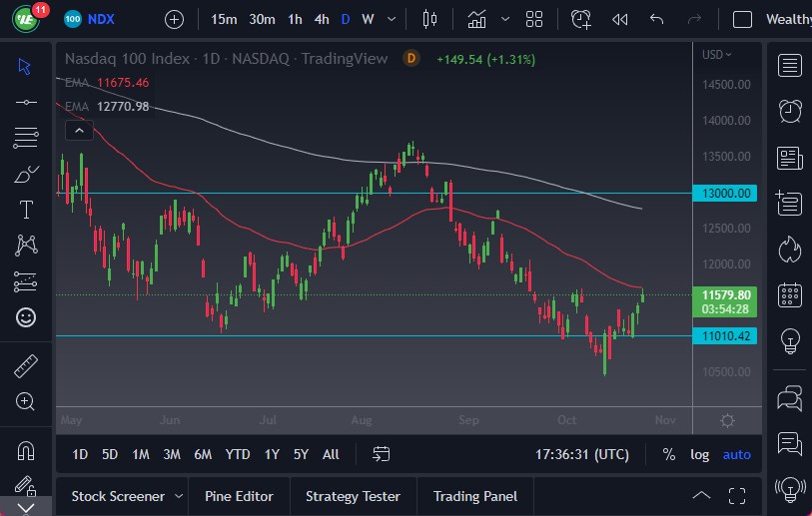Click the add symbol plus button
The image size is (812, 516).
(x=174, y=20)
